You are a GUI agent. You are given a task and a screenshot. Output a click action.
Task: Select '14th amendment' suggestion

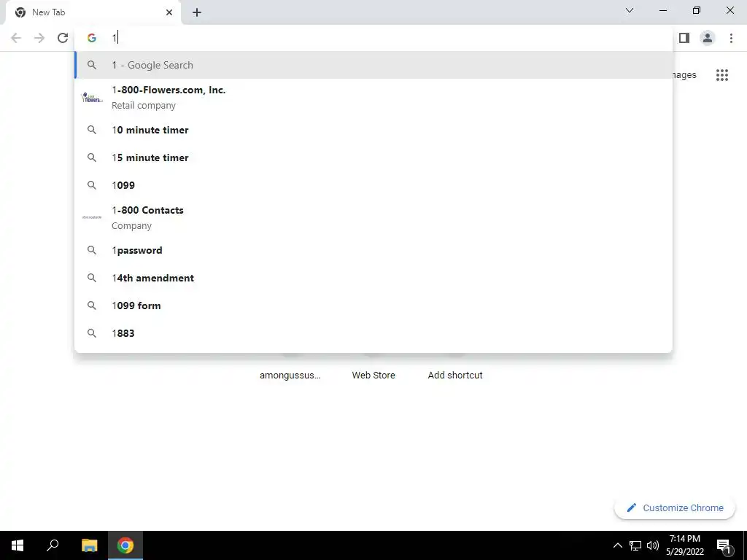[373, 278]
